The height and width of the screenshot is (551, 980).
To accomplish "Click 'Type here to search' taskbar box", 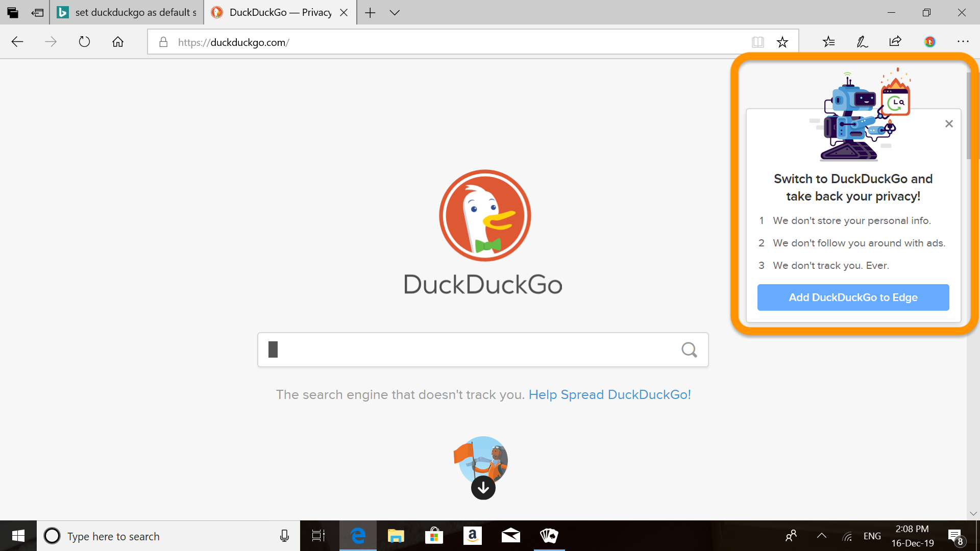I will click(x=168, y=536).
